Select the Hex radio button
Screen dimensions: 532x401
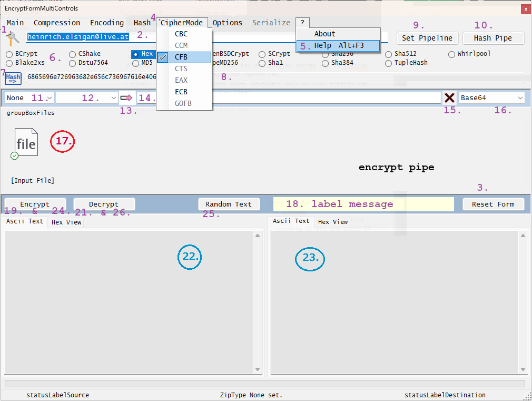143,54
